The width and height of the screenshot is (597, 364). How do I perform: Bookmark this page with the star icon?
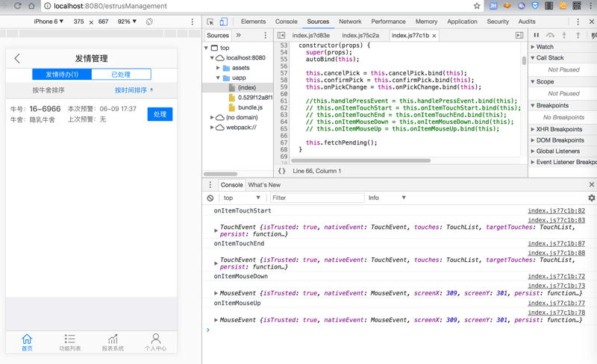[x=477, y=6]
